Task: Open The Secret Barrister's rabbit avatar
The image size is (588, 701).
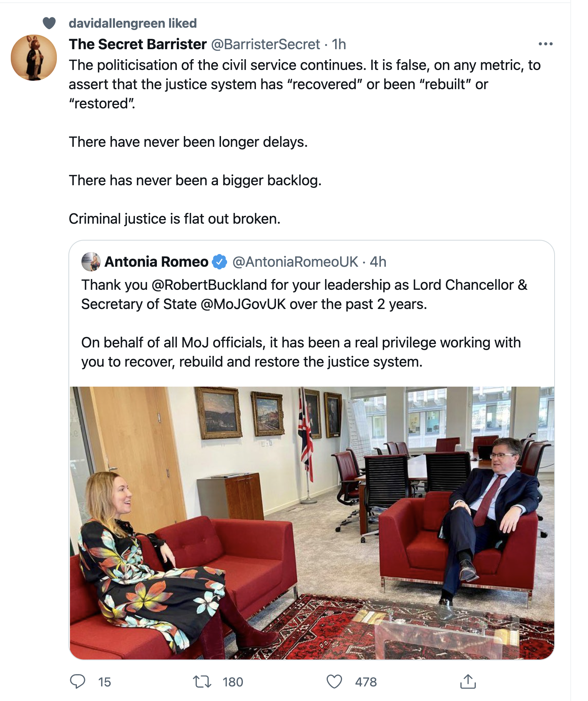Action: pyautogui.click(x=34, y=58)
